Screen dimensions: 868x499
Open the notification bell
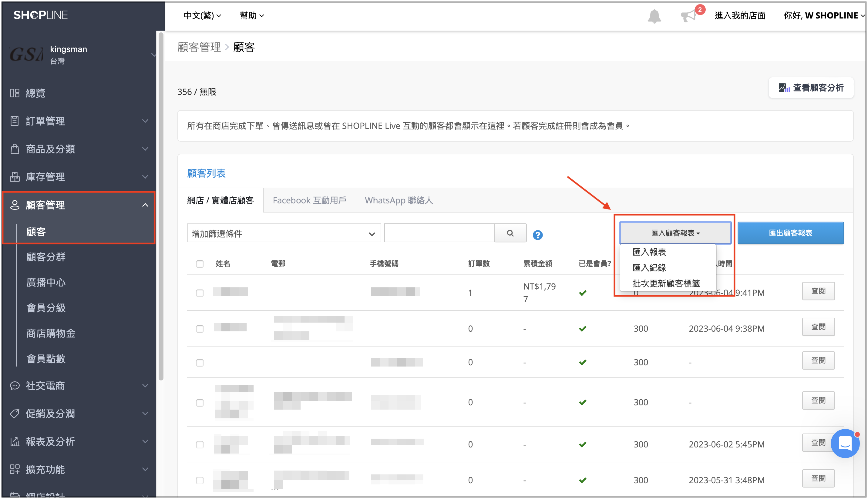pos(654,16)
